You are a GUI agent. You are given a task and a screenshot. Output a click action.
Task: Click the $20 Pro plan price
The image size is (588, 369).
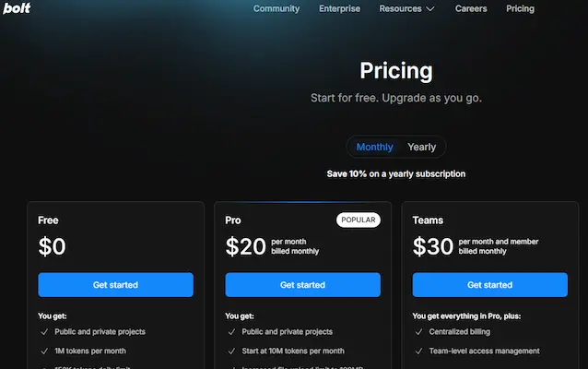tap(246, 246)
